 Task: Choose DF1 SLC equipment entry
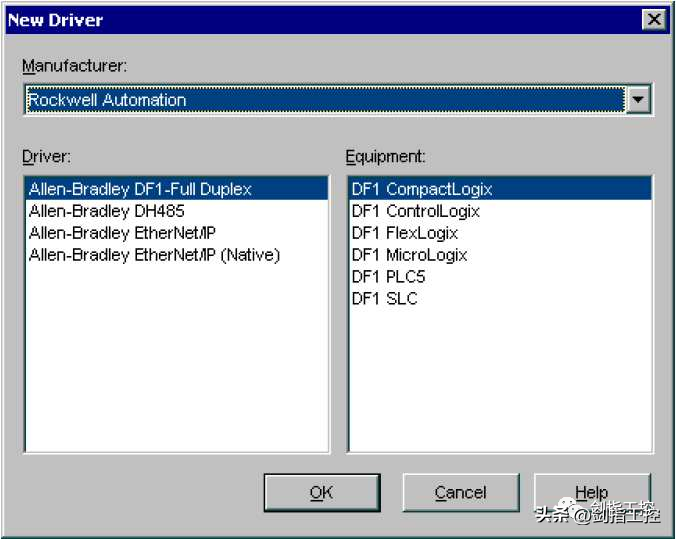click(385, 299)
